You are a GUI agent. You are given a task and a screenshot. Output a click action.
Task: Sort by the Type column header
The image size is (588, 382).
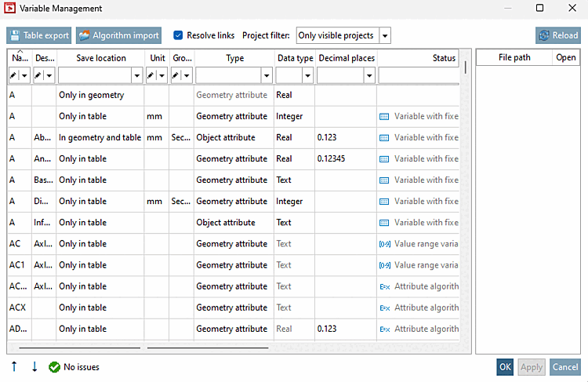tap(234, 58)
